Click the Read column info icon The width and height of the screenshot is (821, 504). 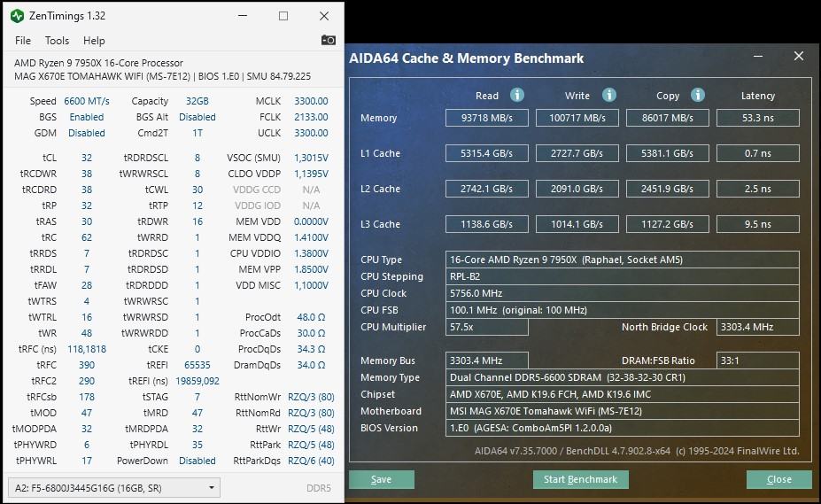pos(517,95)
